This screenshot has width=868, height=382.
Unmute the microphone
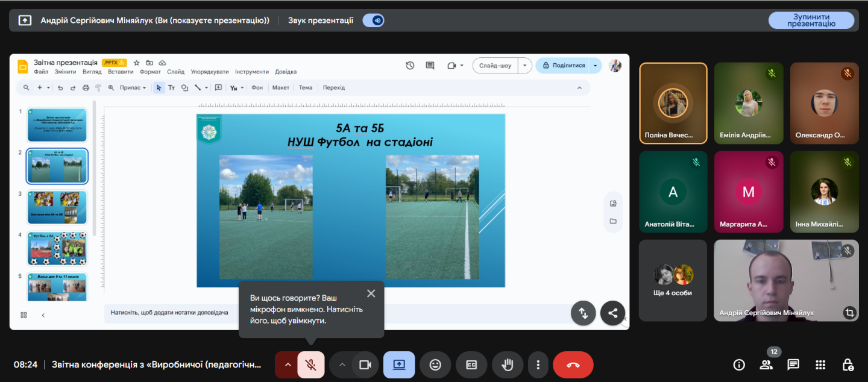click(311, 365)
